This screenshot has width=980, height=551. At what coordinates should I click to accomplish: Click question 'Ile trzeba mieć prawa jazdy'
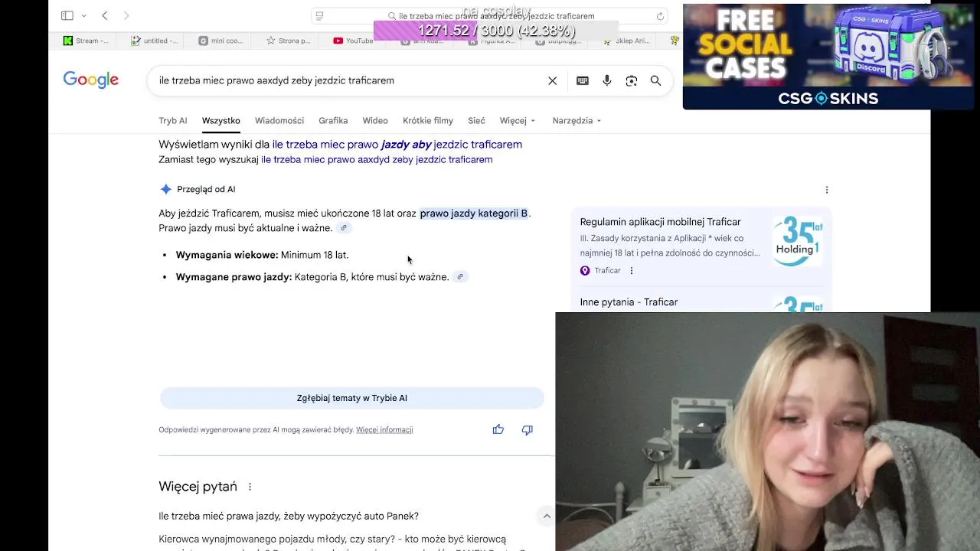tap(289, 516)
